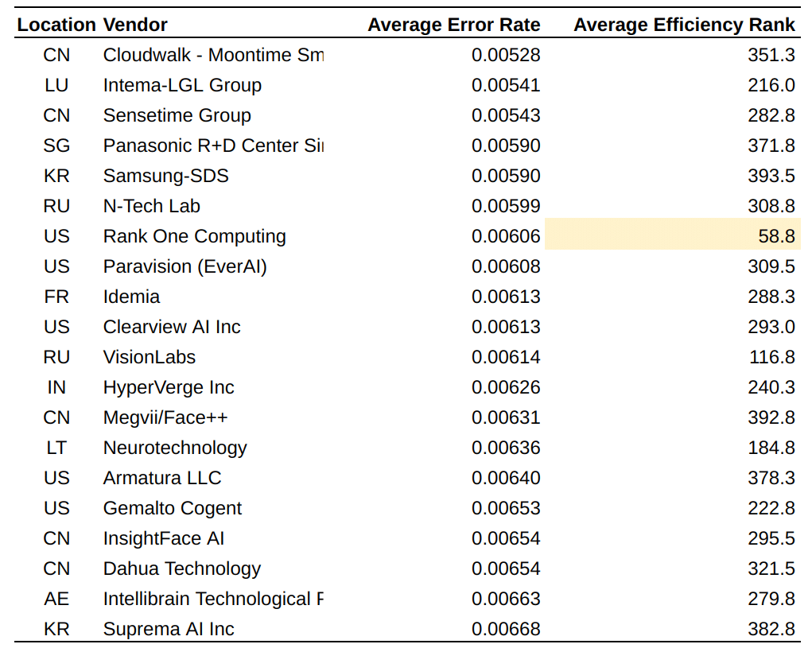Image resolution: width=812 pixels, height=648 pixels.
Task: Select the N-Tech Lab vendor cell
Action: pyautogui.click(x=151, y=206)
